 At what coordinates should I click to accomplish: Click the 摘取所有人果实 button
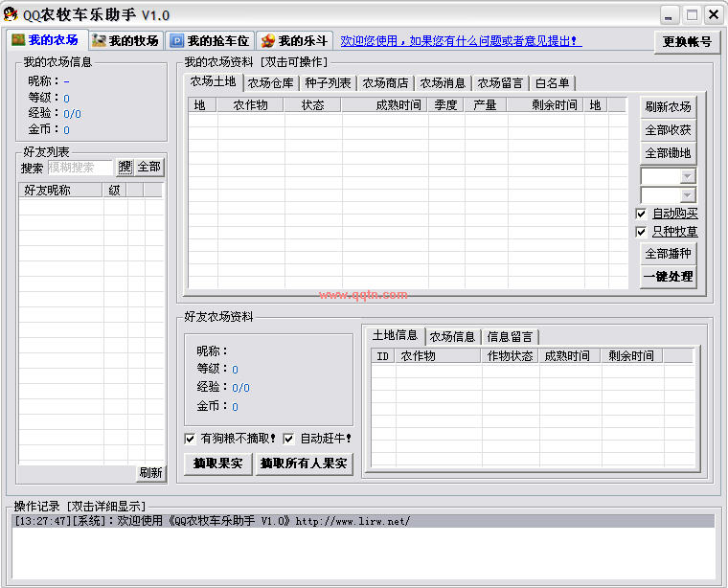304,464
